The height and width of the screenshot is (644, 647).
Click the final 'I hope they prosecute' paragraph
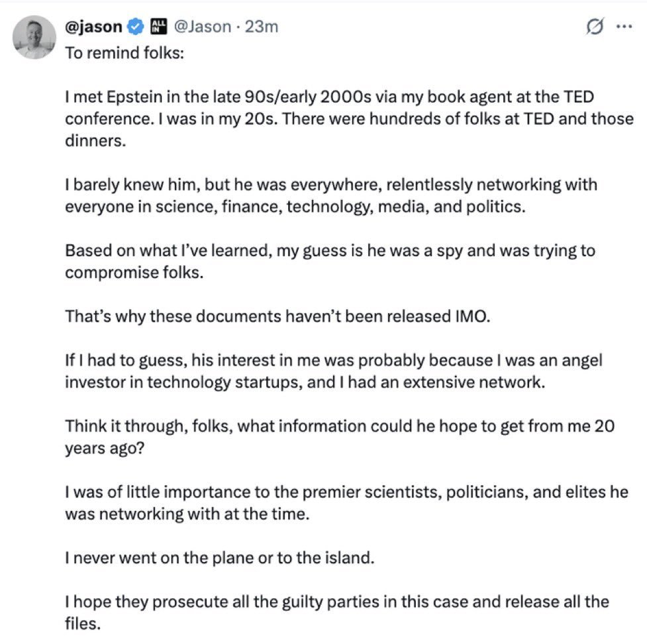(336, 612)
